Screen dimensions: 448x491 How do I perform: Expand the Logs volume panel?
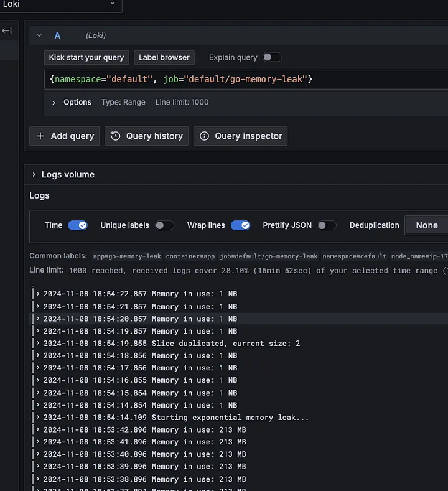pyautogui.click(x=34, y=175)
